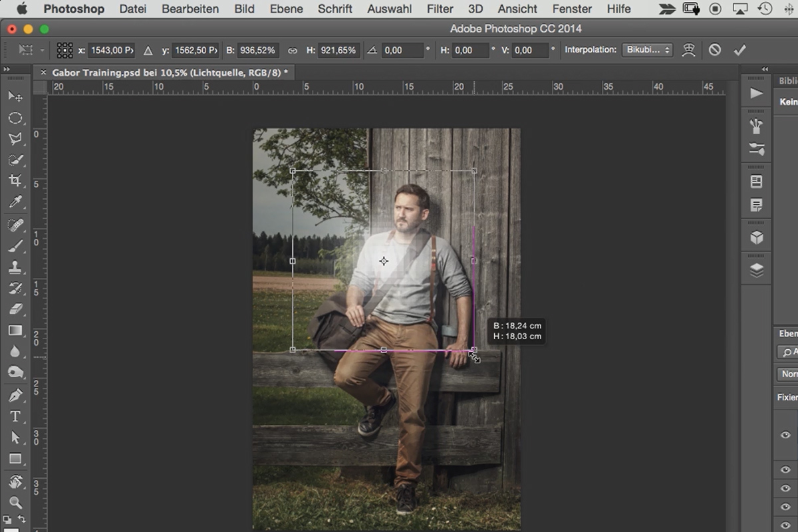
Task: Open the Apple menu
Action: pos(21,9)
